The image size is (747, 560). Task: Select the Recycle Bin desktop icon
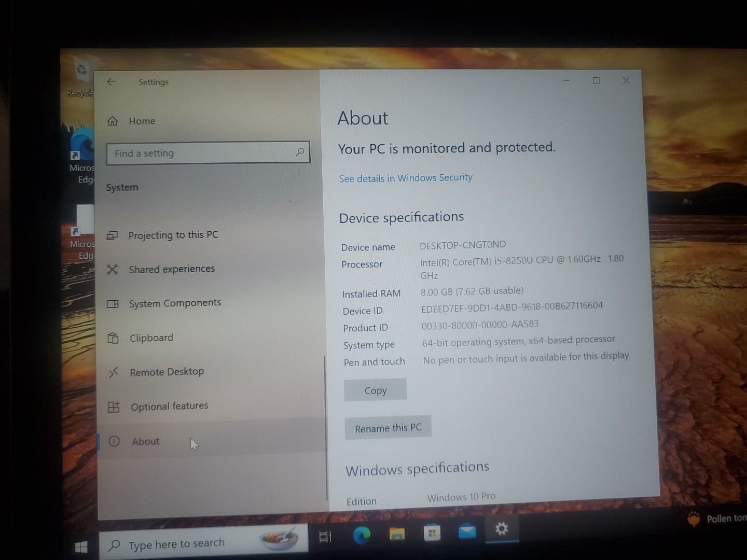point(81,76)
